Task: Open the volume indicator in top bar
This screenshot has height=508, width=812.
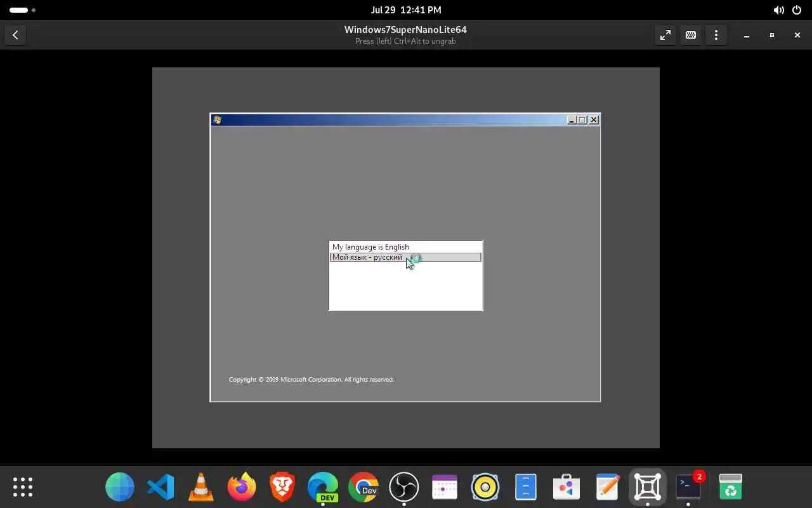Action: coord(778,10)
